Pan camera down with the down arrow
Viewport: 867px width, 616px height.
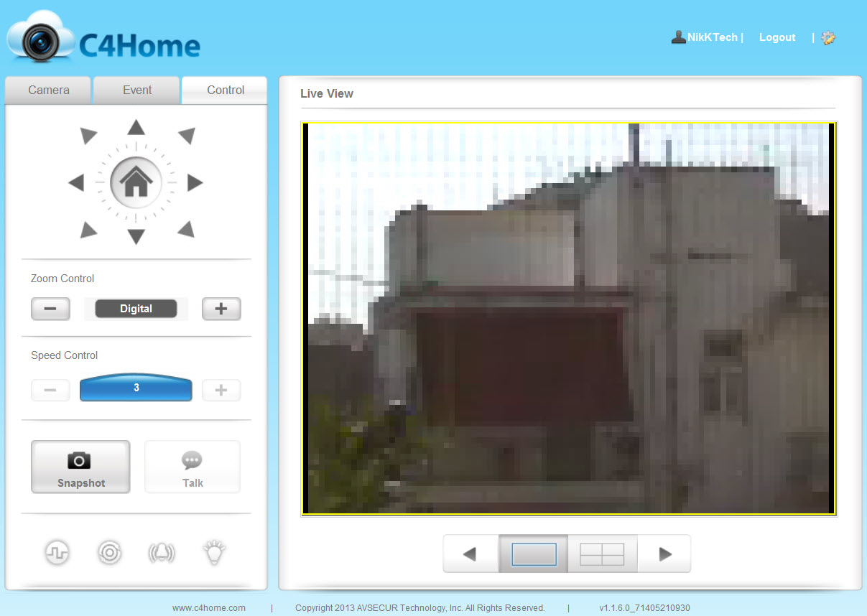coord(136,236)
